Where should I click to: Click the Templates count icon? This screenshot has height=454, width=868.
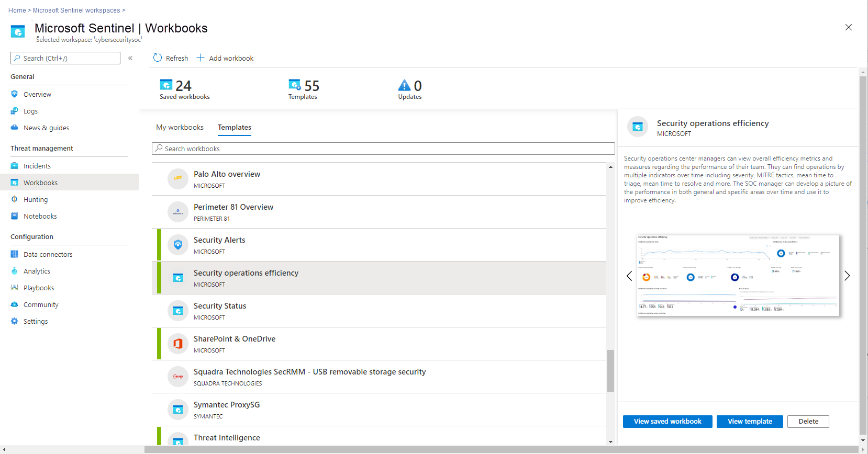point(295,85)
